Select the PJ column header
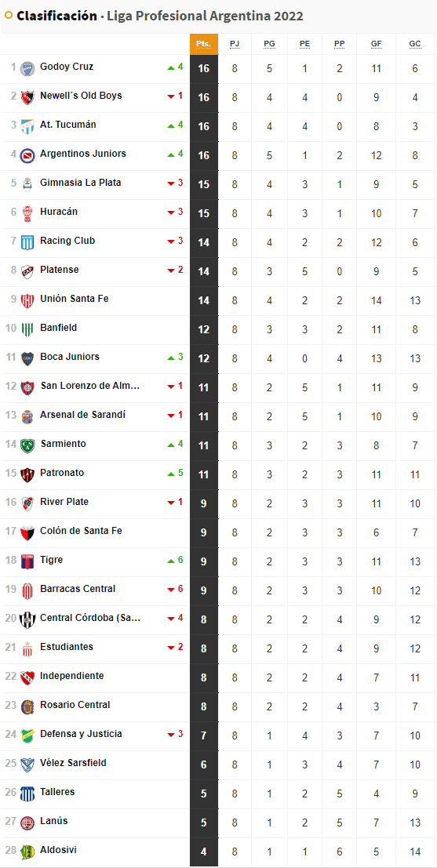The width and height of the screenshot is (437, 868). (x=235, y=44)
